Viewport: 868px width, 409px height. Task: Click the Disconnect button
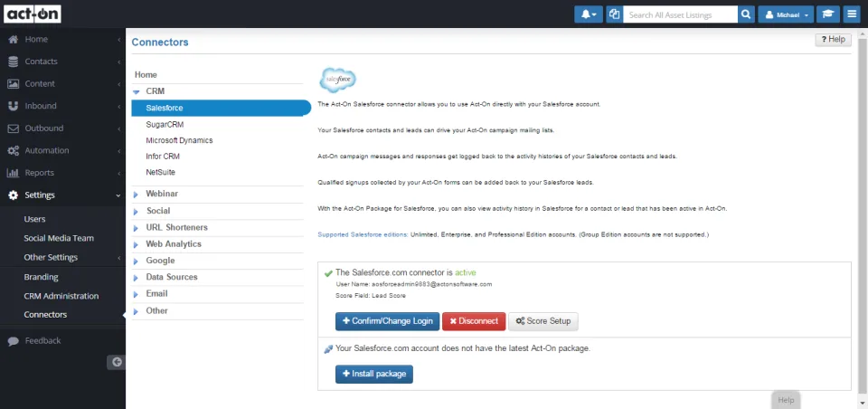(474, 321)
